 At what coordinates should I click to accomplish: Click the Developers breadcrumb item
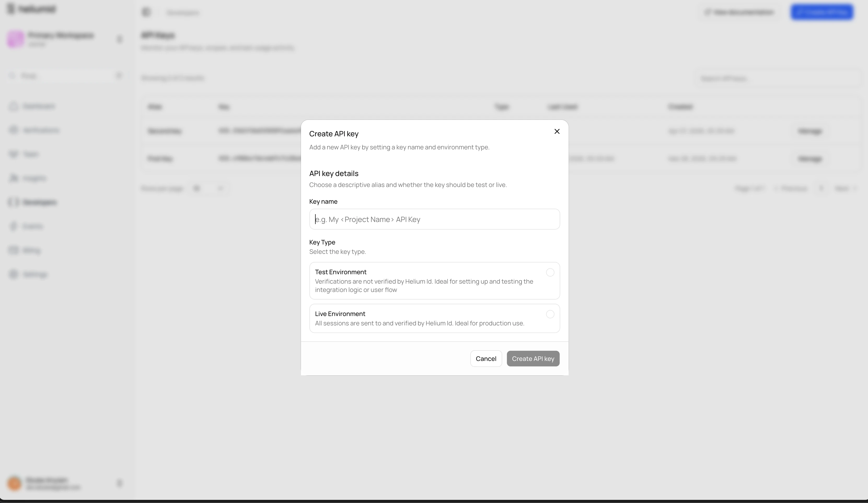[x=183, y=13]
